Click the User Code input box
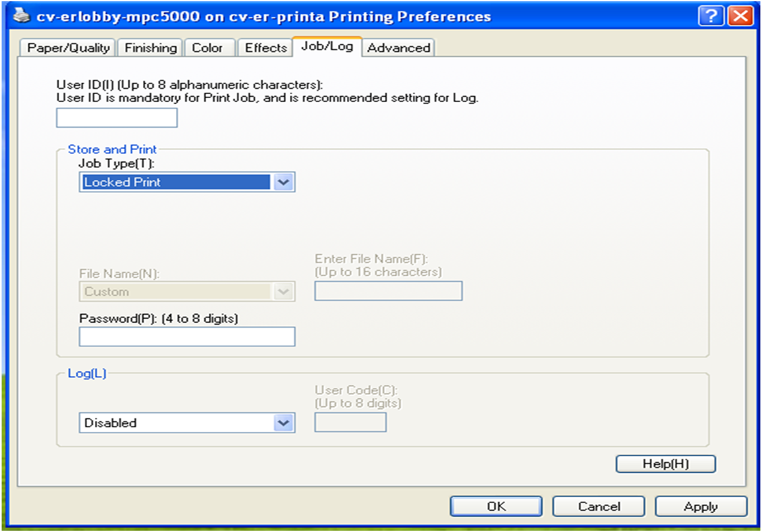The width and height of the screenshot is (762, 532). pyautogui.click(x=350, y=423)
